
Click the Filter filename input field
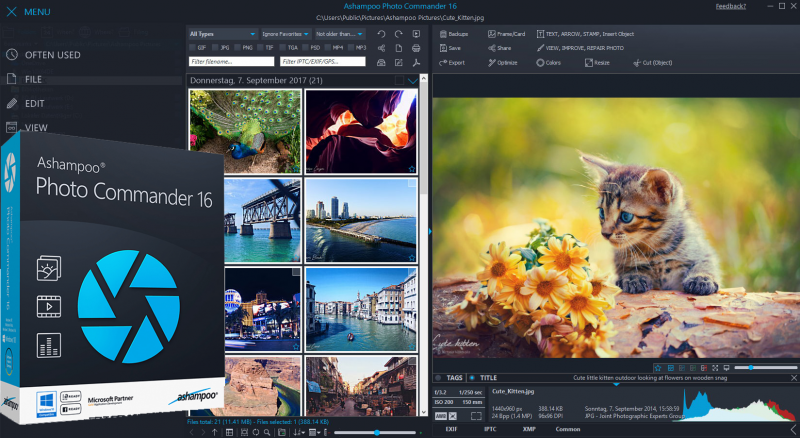click(x=231, y=61)
